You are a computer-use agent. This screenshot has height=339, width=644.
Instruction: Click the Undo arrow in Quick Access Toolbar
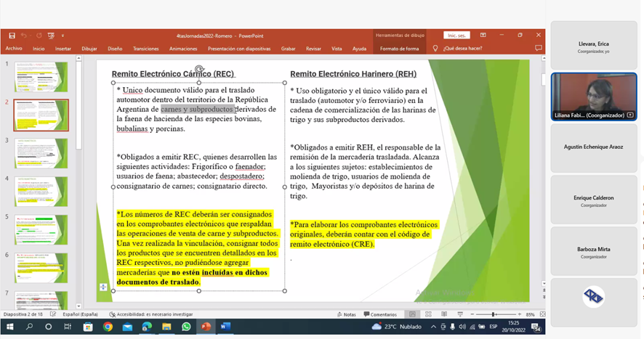(x=24, y=36)
